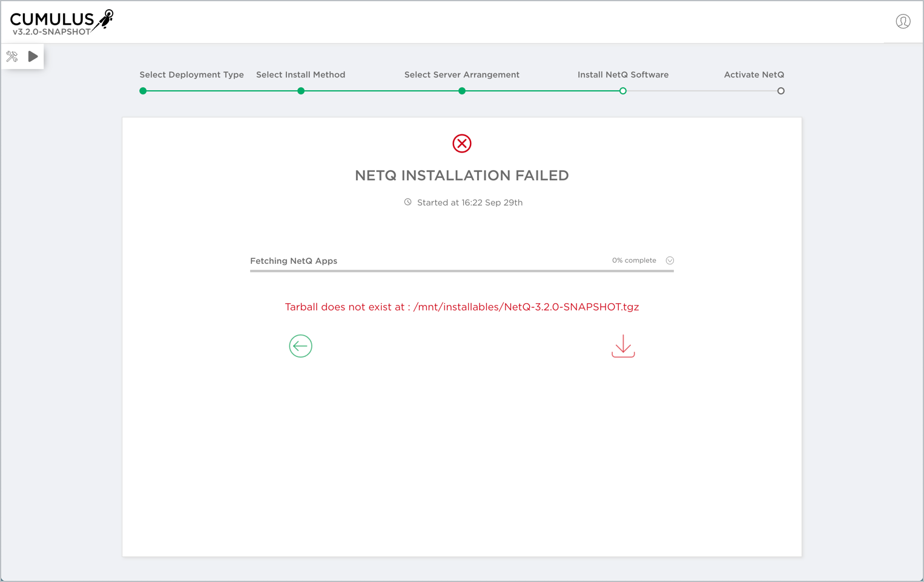Image resolution: width=924 pixels, height=582 pixels.
Task: Click the Install NetQ Software step circle
Action: click(x=622, y=91)
